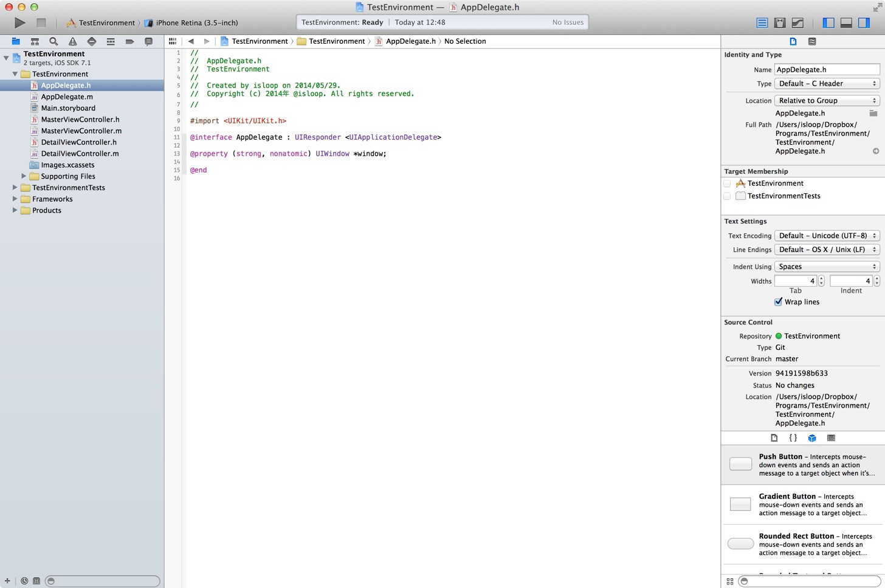Switch to the Standard editor
Image resolution: width=885 pixels, height=588 pixels.
[x=762, y=22]
